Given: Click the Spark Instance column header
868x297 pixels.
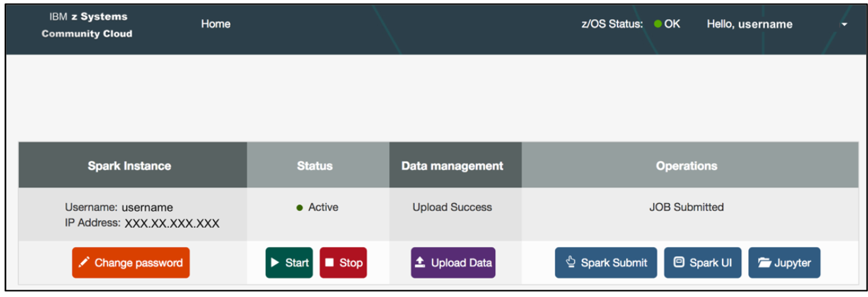Looking at the screenshot, I should [133, 166].
